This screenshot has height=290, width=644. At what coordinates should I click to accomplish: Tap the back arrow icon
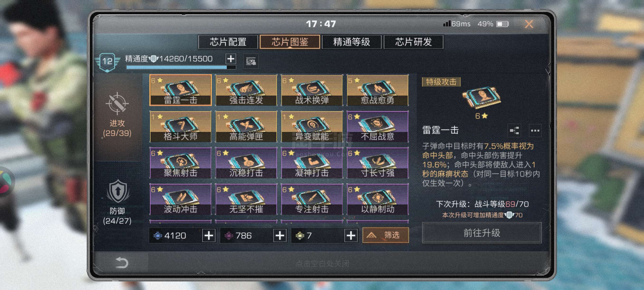[122, 263]
